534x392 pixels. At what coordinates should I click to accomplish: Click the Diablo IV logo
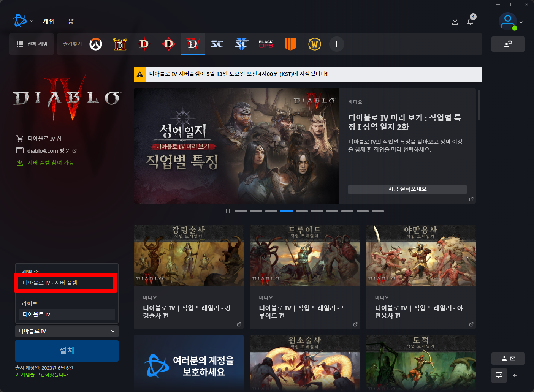[67, 98]
